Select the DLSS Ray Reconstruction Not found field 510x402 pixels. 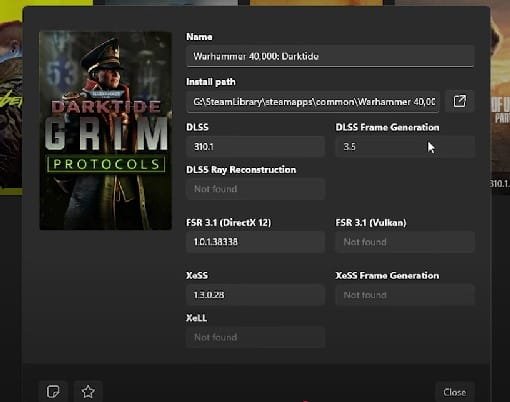pyautogui.click(x=255, y=189)
